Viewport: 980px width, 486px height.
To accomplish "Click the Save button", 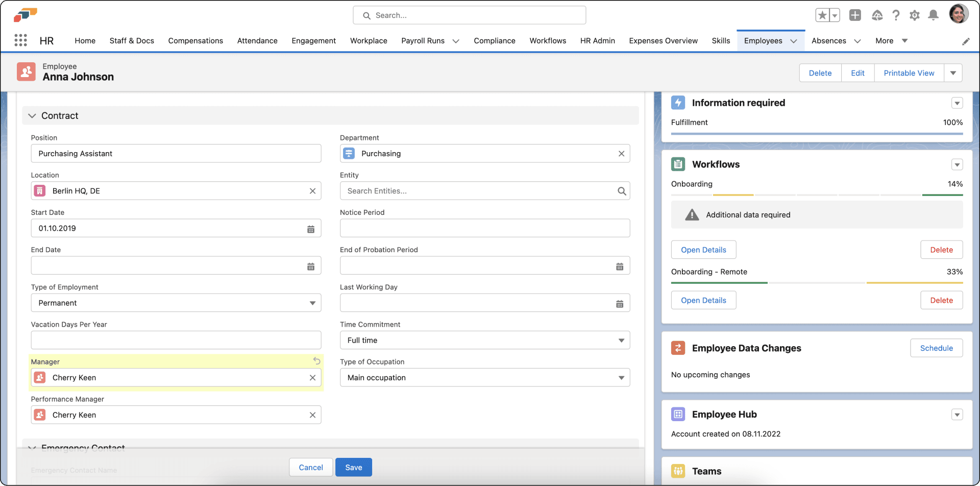I will point(353,467).
